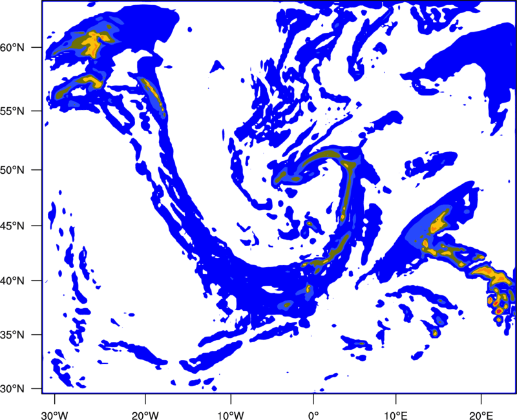The image size is (517, 420).
Task: Click the 50°N latitude label
Action: click(12, 170)
